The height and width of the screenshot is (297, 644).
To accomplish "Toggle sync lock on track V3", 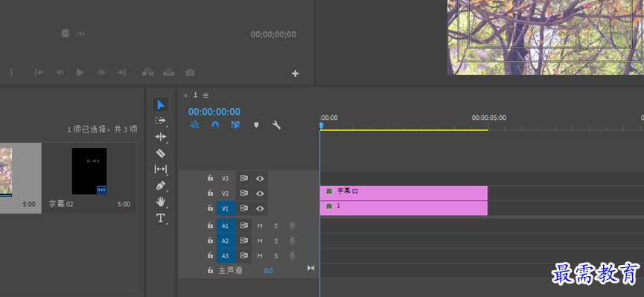I will pyautogui.click(x=244, y=179).
